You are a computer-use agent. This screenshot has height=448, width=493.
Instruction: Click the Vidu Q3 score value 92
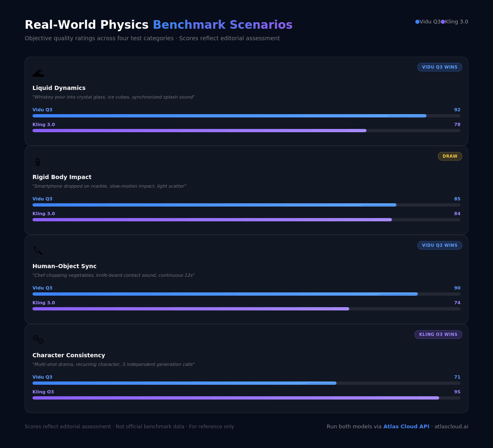point(457,110)
